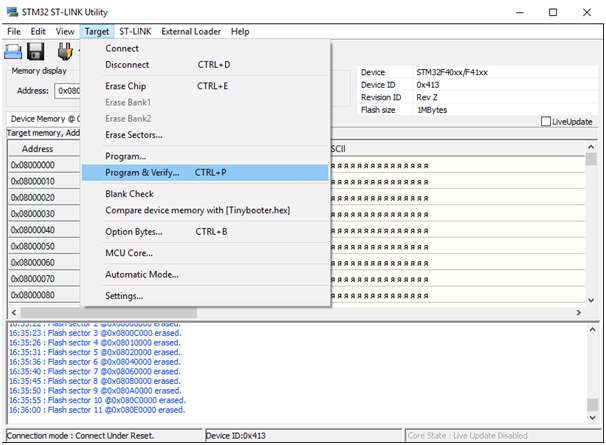The image size is (606, 445).
Task: Click memory grid scroll up arrow
Action: click(591, 147)
